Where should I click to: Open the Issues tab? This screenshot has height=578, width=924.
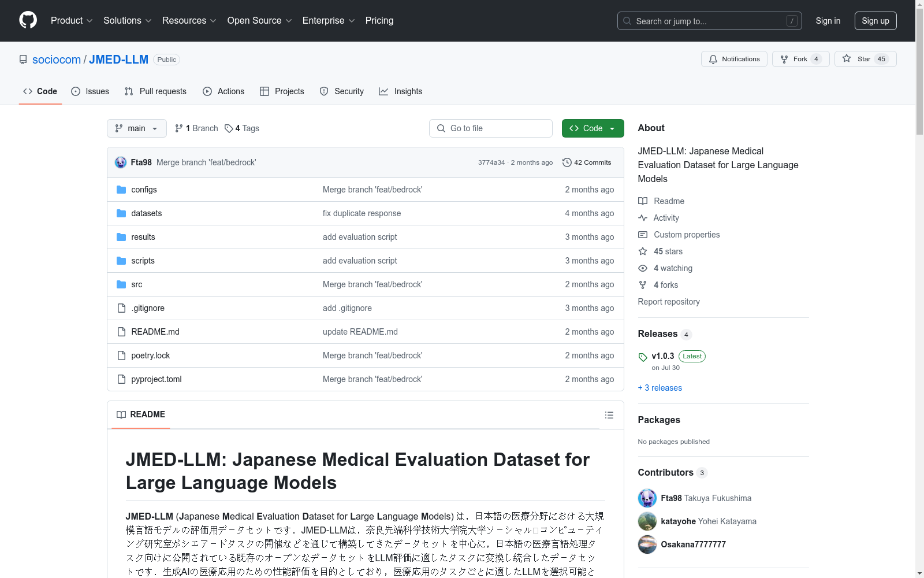coord(90,91)
